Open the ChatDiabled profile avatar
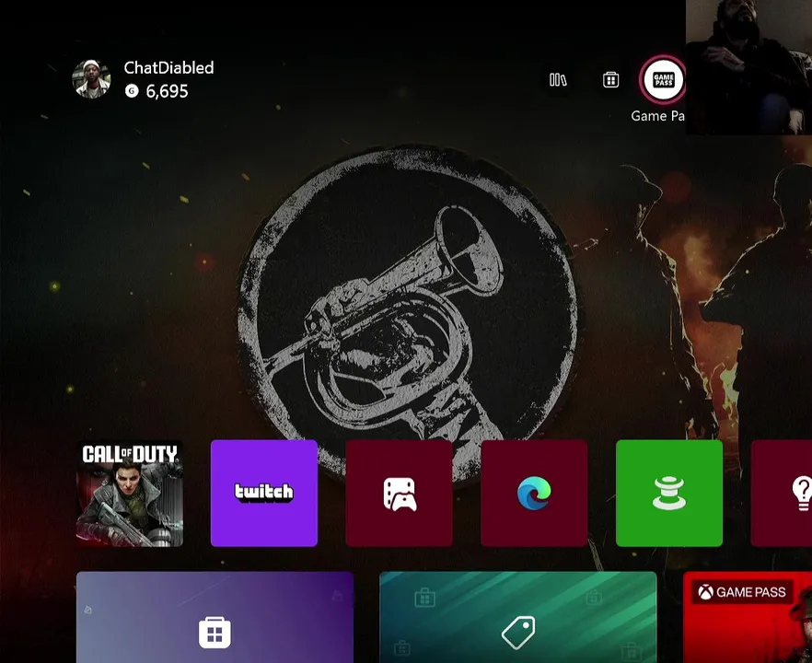 91,79
